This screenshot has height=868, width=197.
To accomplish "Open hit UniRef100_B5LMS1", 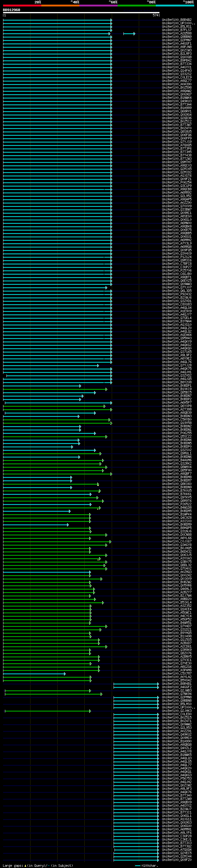I will tap(177, 26).
